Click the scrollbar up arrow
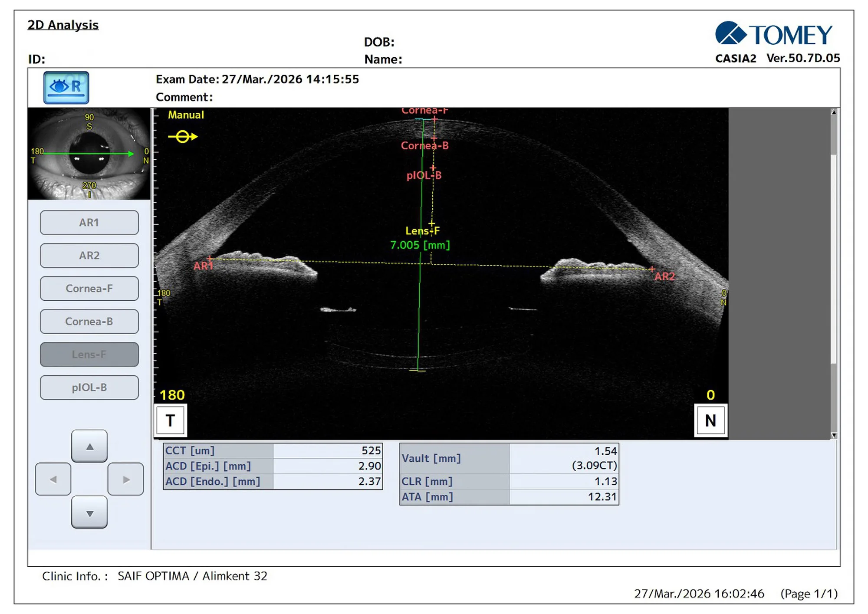 click(x=834, y=112)
